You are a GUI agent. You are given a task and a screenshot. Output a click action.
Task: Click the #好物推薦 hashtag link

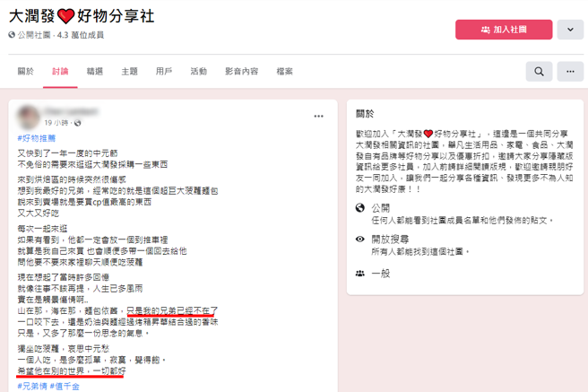point(37,138)
